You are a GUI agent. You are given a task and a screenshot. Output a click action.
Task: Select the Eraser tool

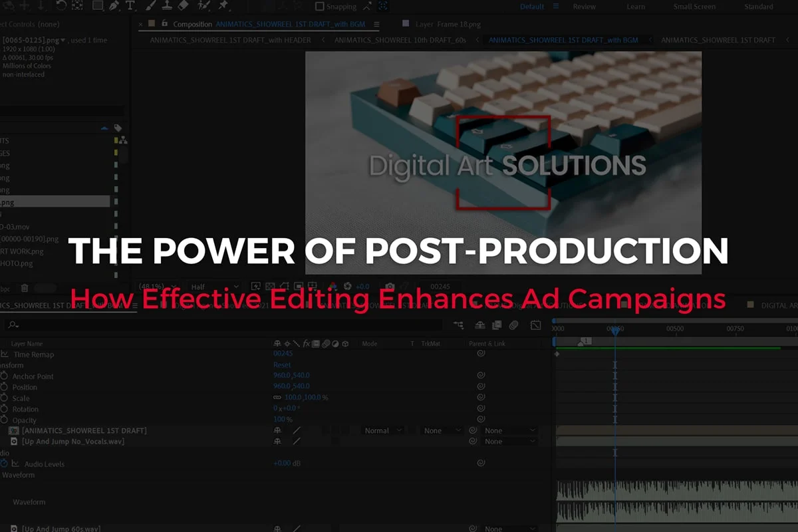coord(184,6)
